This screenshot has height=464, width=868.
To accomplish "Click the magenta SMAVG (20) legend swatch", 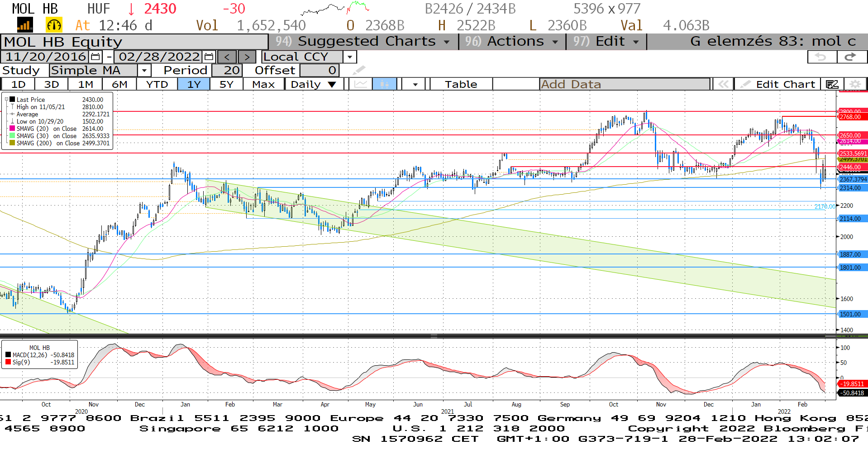I will coord(13,128).
